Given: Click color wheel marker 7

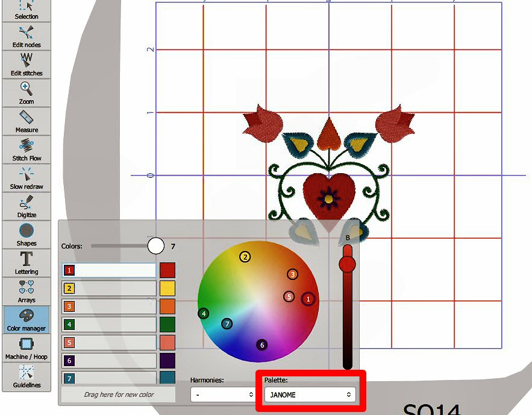Looking at the screenshot, I should pyautogui.click(x=227, y=324).
